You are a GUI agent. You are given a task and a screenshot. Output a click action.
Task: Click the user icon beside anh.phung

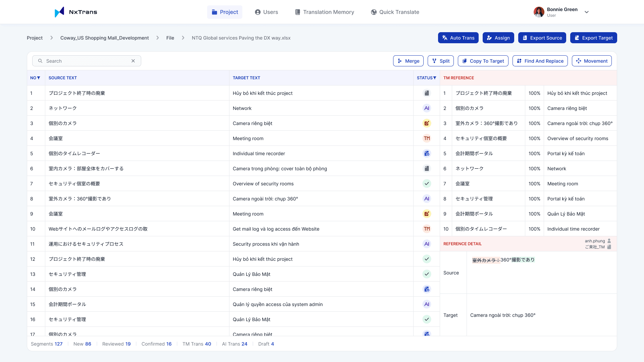609,241
